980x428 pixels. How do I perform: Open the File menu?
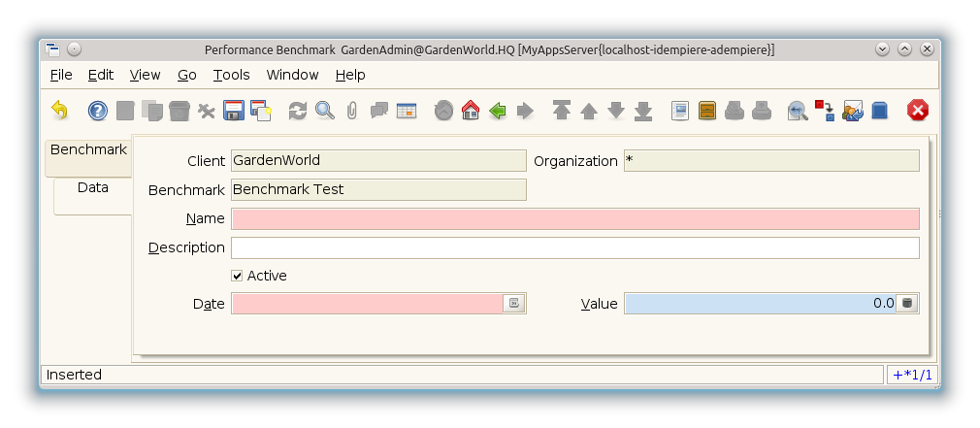point(60,75)
